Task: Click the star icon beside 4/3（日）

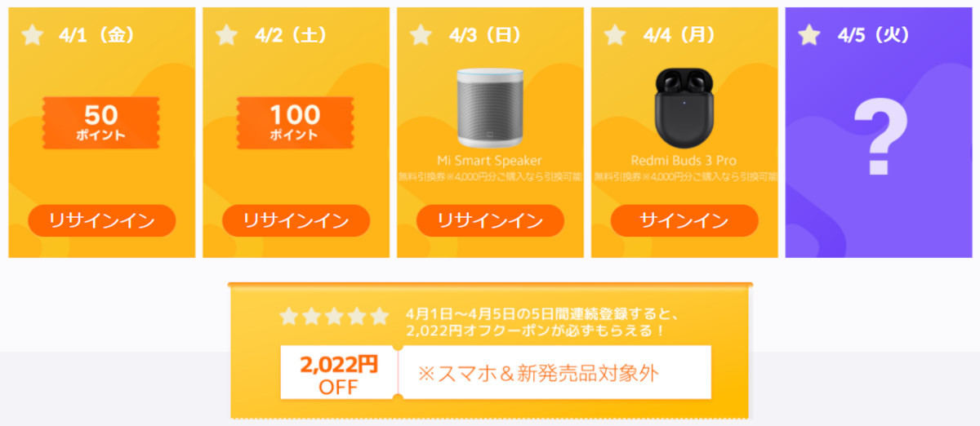Action: point(421,35)
